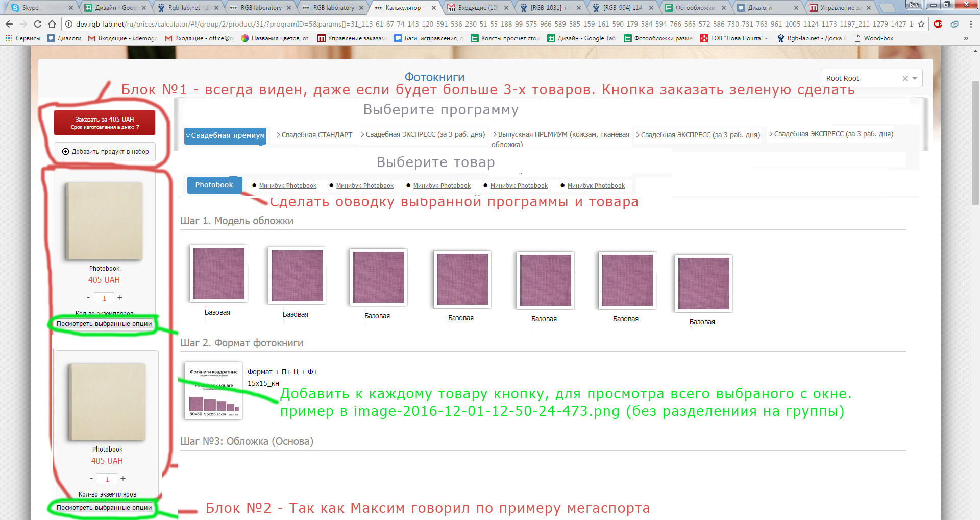Switch to the [RGB-1031] browser tab
The height and width of the screenshot is (520, 980).
549,8
